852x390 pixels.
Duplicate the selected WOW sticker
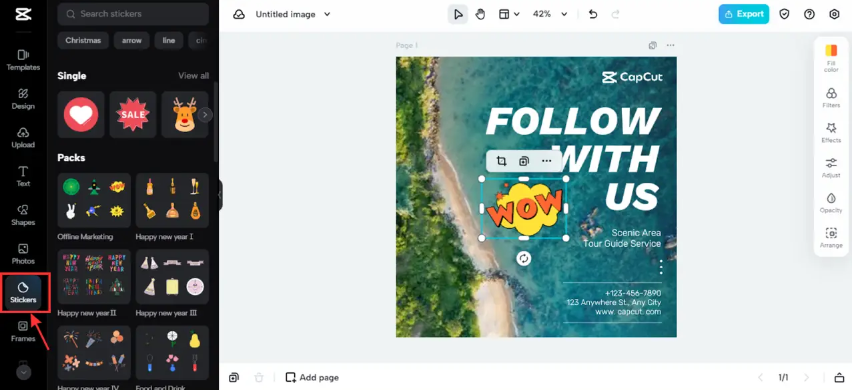pyautogui.click(x=524, y=161)
